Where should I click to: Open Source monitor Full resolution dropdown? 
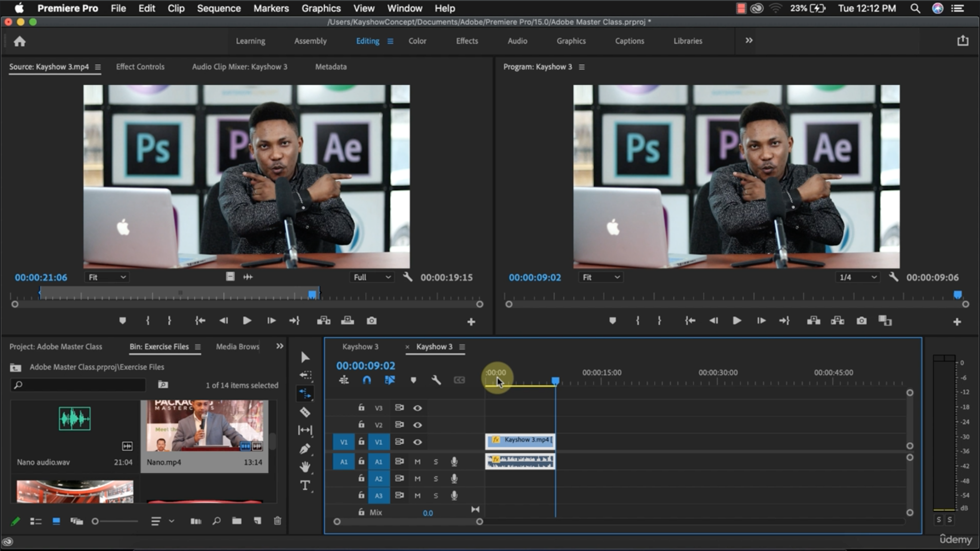372,277
